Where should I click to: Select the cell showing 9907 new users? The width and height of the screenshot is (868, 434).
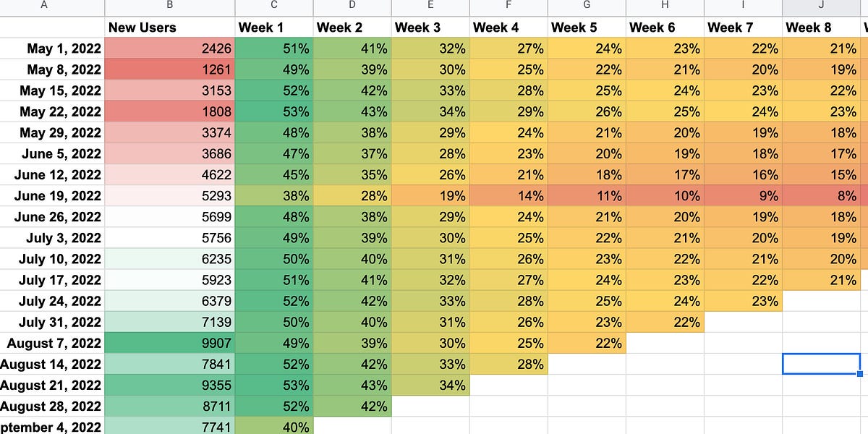click(170, 343)
